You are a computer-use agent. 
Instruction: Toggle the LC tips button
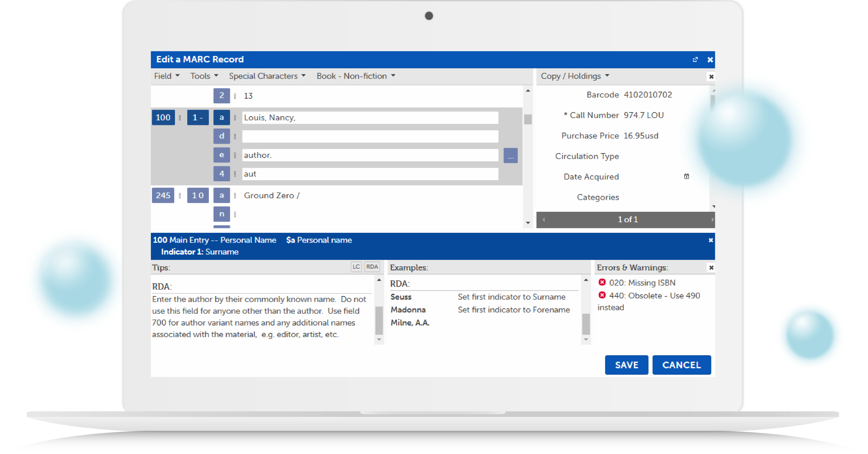click(356, 267)
